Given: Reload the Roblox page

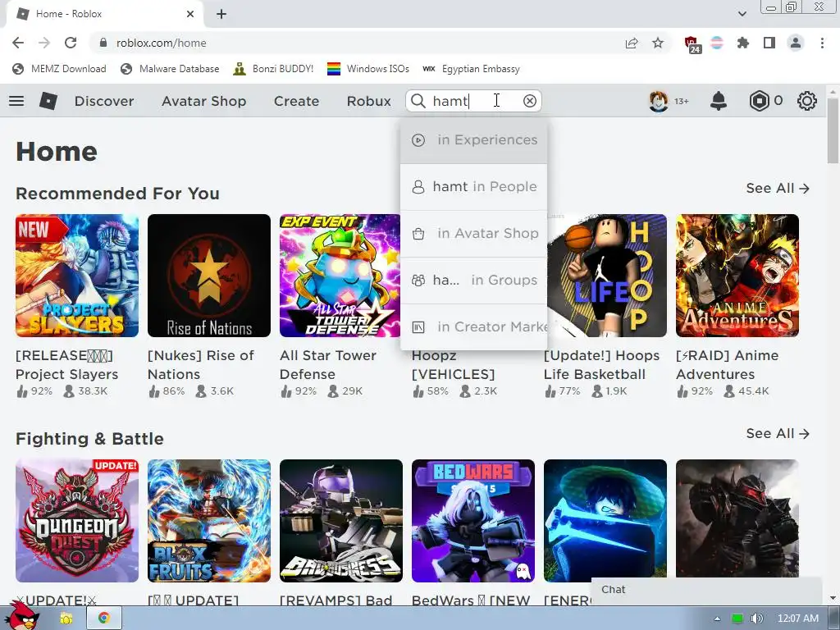Looking at the screenshot, I should point(71,43).
